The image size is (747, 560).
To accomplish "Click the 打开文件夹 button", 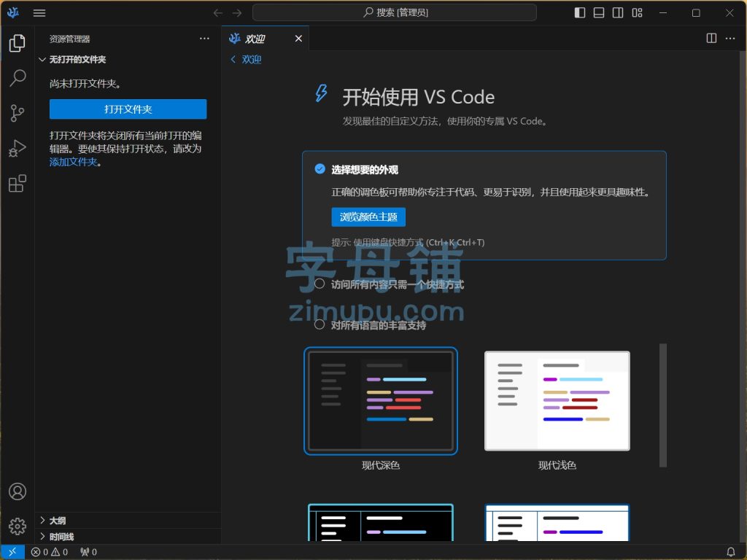I will pyautogui.click(x=128, y=109).
